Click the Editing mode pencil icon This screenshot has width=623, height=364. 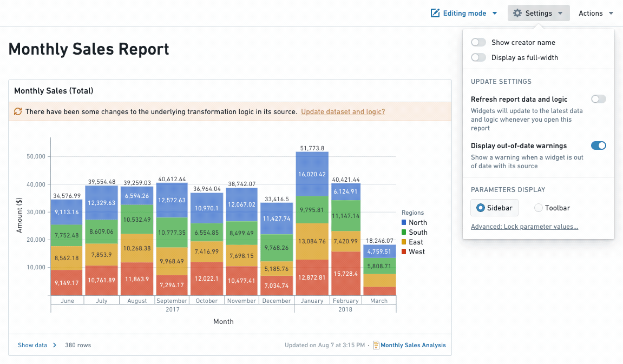tap(435, 13)
